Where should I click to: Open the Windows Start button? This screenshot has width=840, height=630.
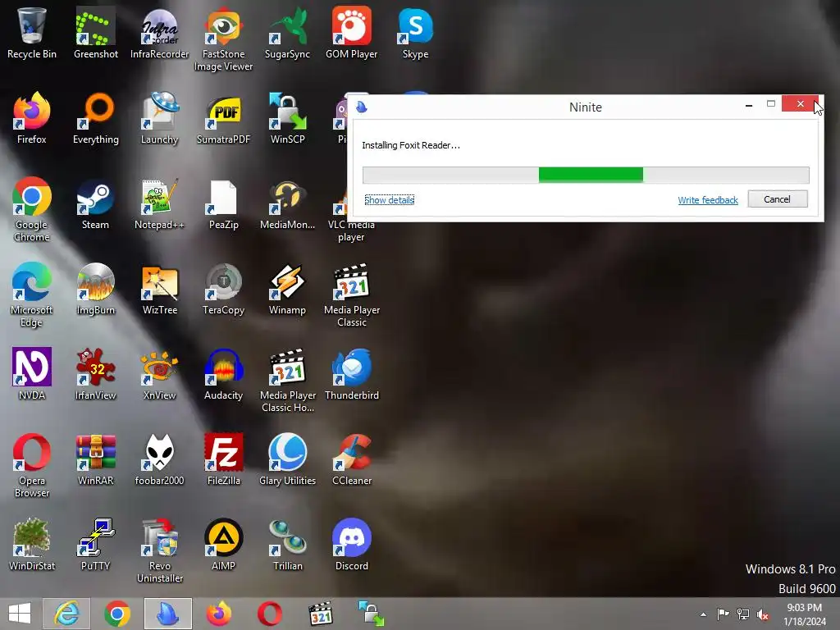click(x=20, y=614)
